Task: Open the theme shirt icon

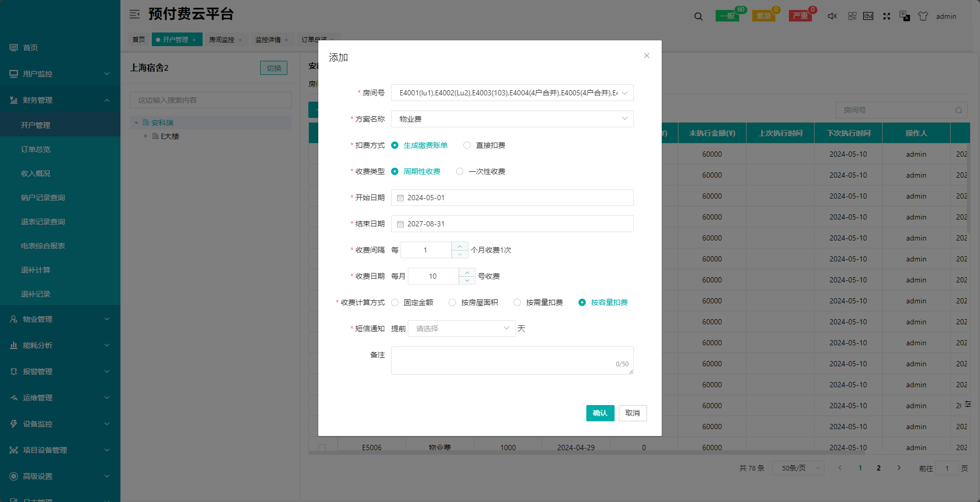Action: [x=923, y=16]
